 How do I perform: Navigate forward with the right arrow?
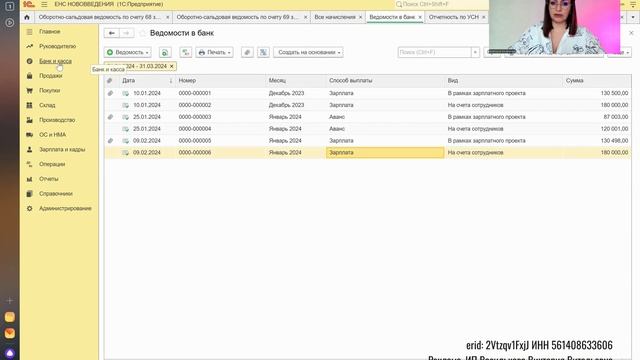tap(127, 33)
